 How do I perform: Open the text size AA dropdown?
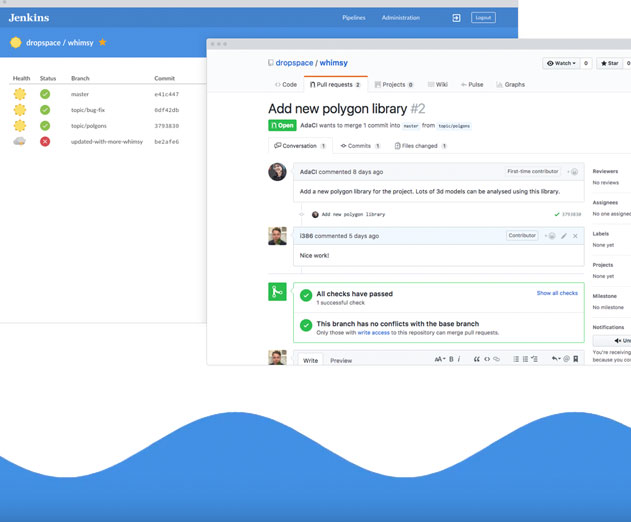[439, 359]
